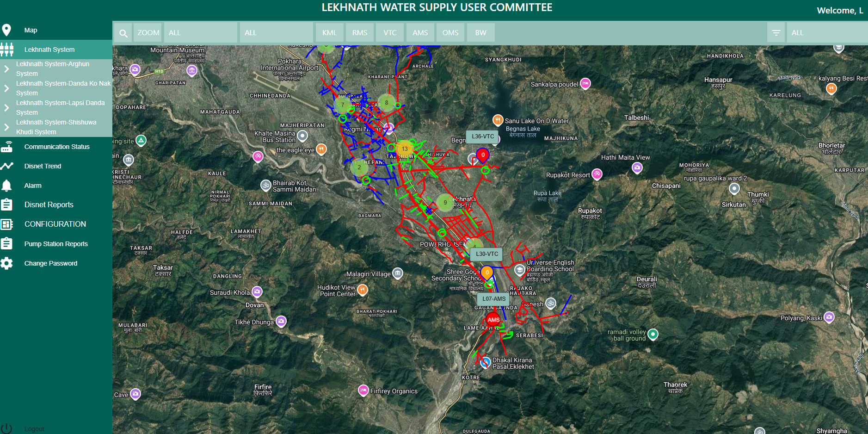Click the Disnet Trend chart icon
Image resolution: width=868 pixels, height=434 pixels.
(6, 166)
